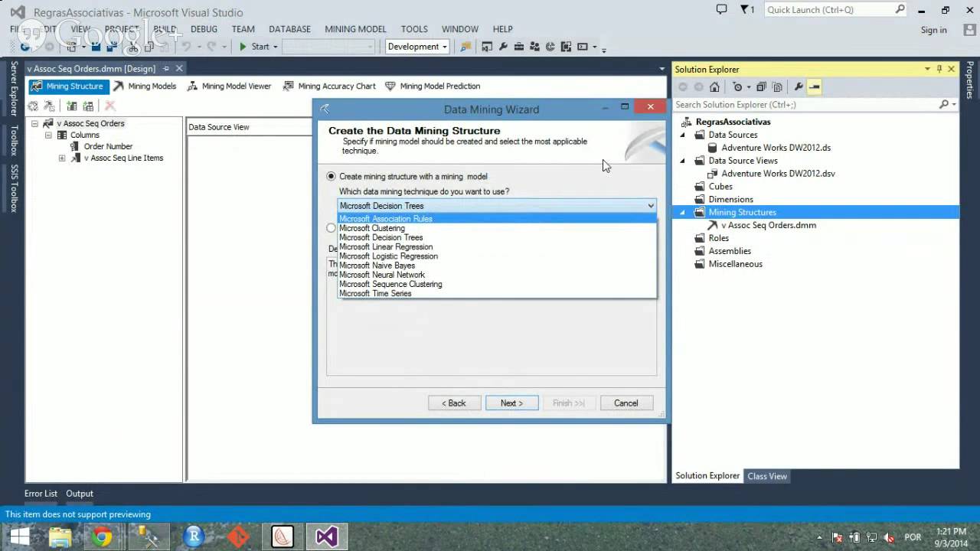Collapse the Mining Structures folder
The height and width of the screenshot is (551, 980).
tap(683, 212)
